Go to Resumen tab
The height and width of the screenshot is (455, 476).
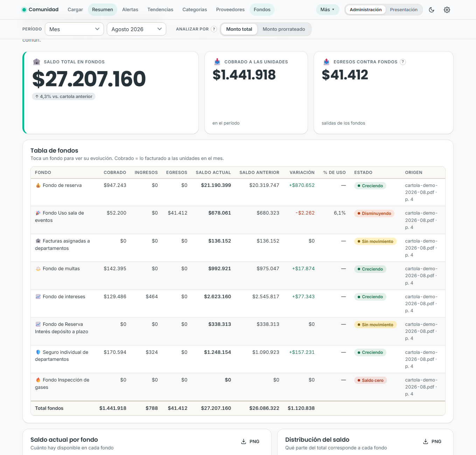tap(103, 10)
